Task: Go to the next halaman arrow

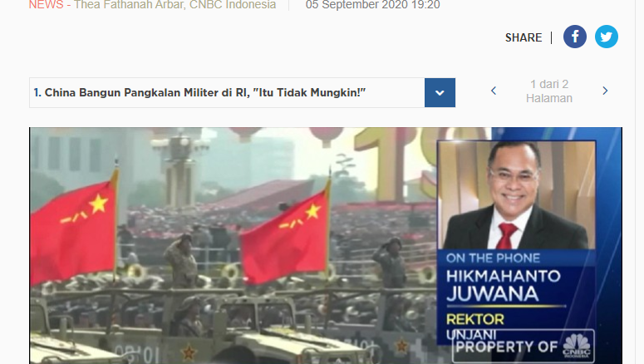Action: pos(605,91)
